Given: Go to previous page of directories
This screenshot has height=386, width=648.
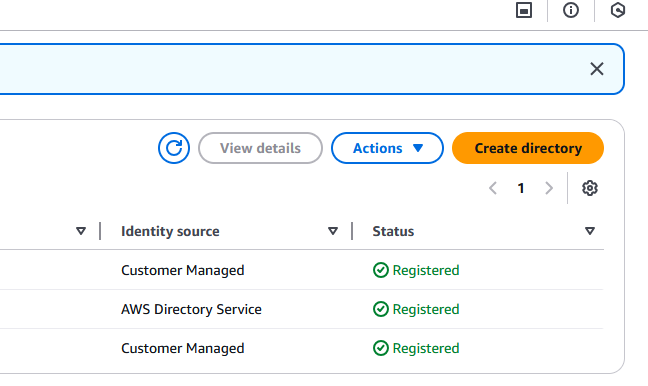Looking at the screenshot, I should click(493, 188).
